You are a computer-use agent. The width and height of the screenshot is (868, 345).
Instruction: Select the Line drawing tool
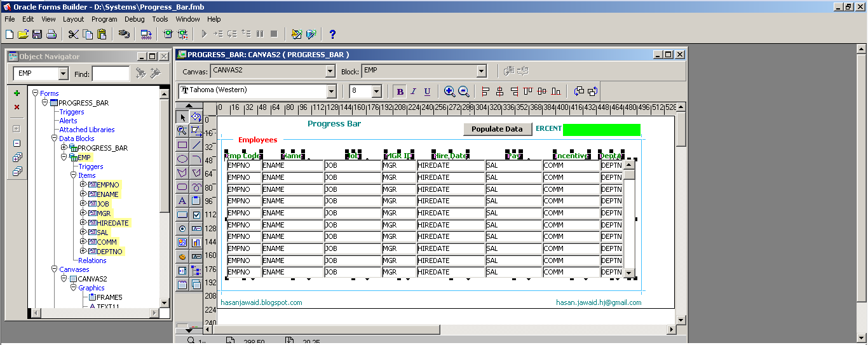(x=196, y=145)
